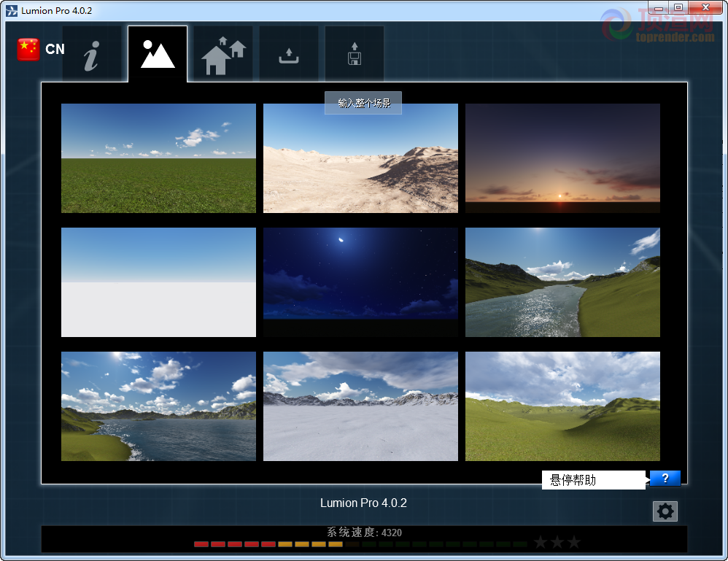
Task: Choose the river valley scene thumbnail
Action: click(562, 282)
